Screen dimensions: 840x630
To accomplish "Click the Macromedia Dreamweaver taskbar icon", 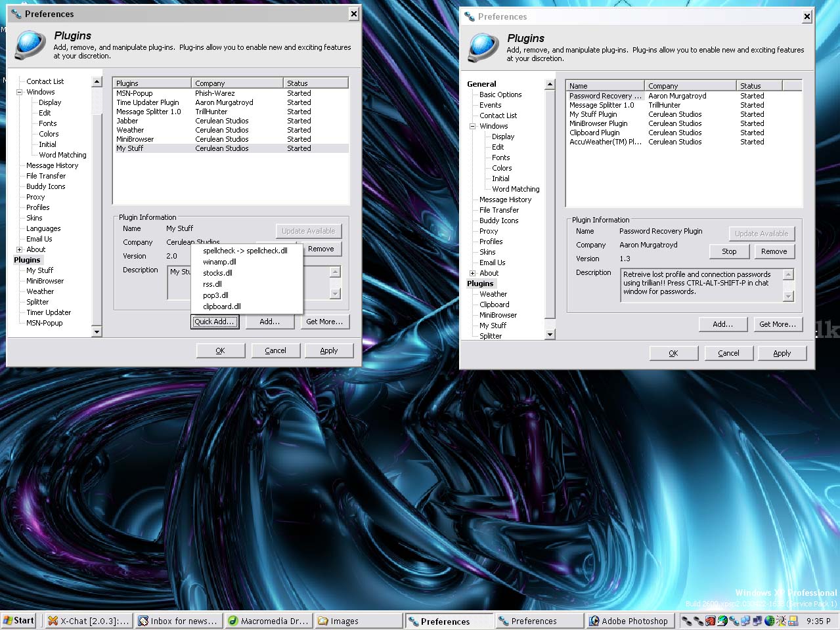I will (232, 621).
